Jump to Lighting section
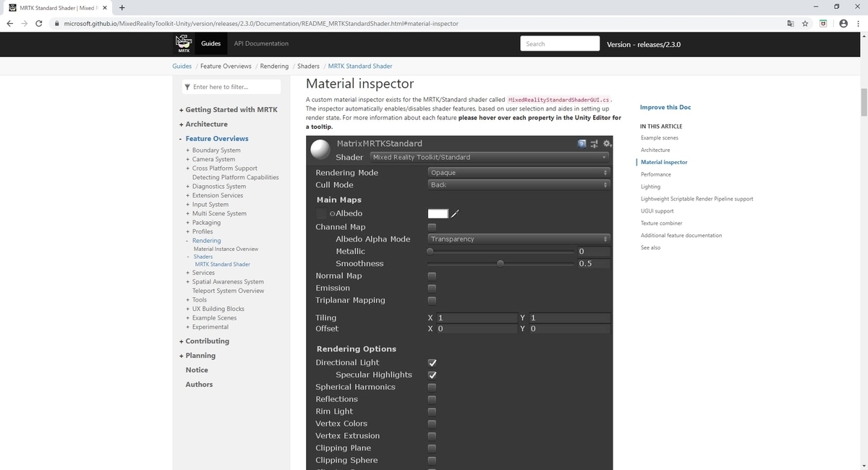This screenshot has width=868, height=470. pyautogui.click(x=650, y=187)
